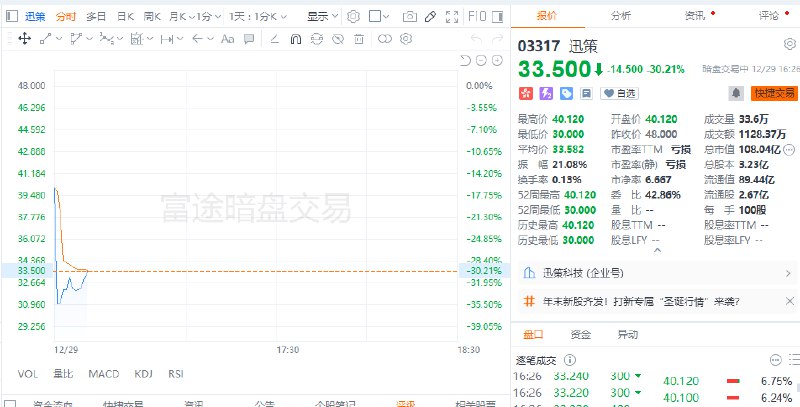Image resolution: width=800 pixels, height=407 pixels.
Task: Open 快捷交易 quick trade button
Action: tap(774, 93)
